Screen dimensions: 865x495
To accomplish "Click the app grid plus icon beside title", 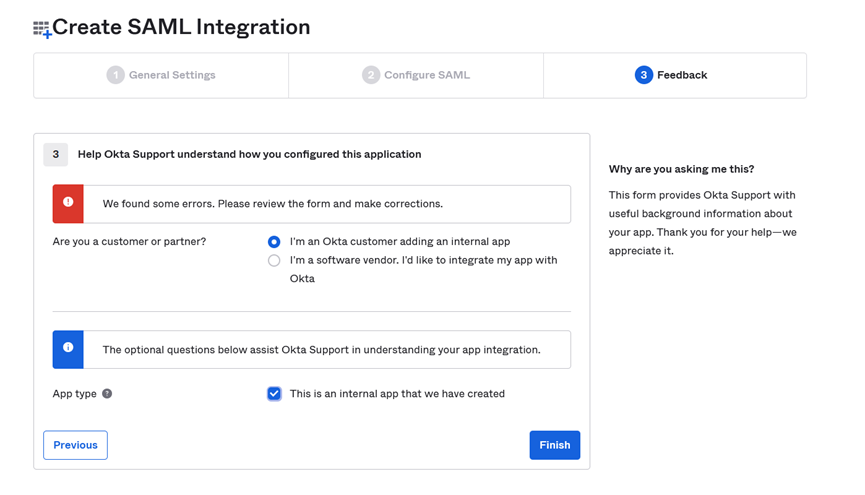I will pos(42,29).
